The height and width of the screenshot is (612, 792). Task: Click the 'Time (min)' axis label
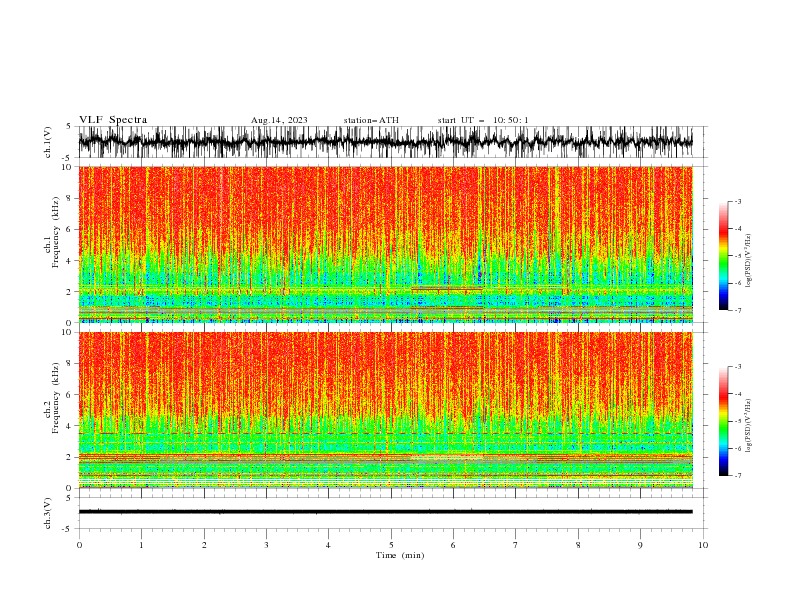coord(400,555)
